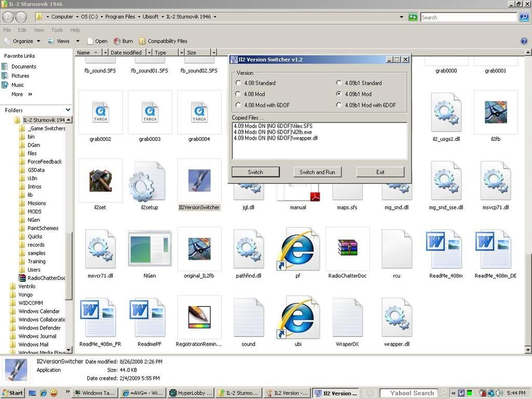Select the 4.08 Mod radio button
Viewport: 532px width, 399px height.
click(238, 94)
